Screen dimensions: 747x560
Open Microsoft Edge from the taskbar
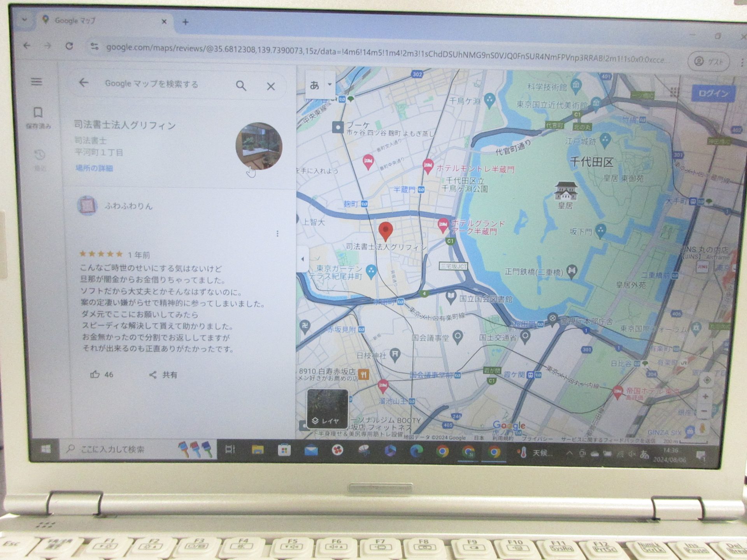coord(416,451)
